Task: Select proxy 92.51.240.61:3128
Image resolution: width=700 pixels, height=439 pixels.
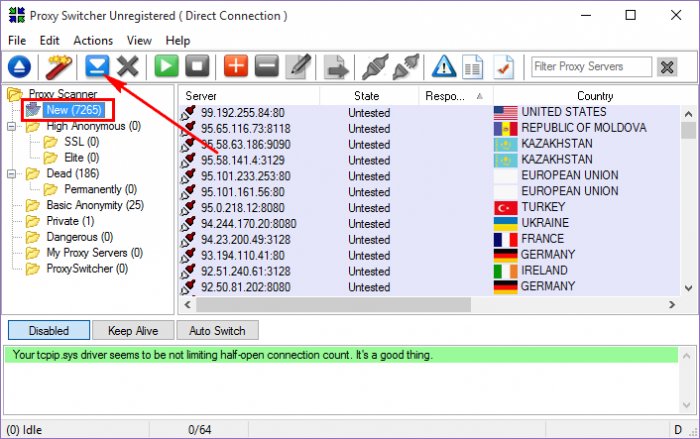Action: click(x=246, y=271)
